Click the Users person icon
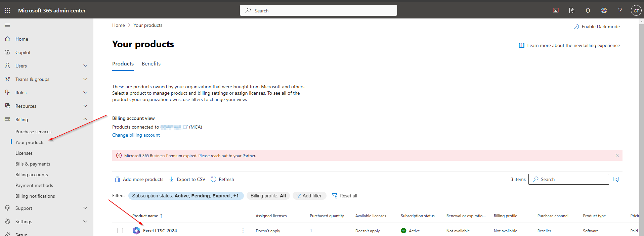This screenshot has width=644, height=236. pos(7,66)
